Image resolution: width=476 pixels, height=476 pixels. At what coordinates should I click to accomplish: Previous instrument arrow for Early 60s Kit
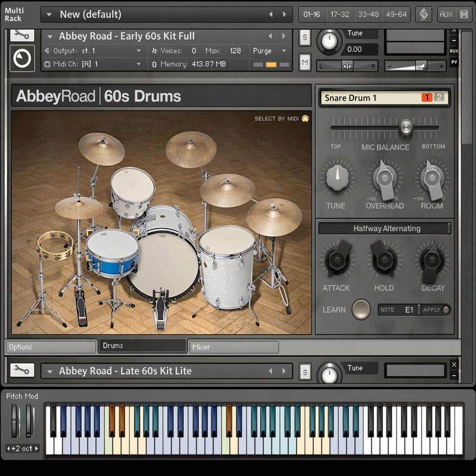[x=270, y=36]
